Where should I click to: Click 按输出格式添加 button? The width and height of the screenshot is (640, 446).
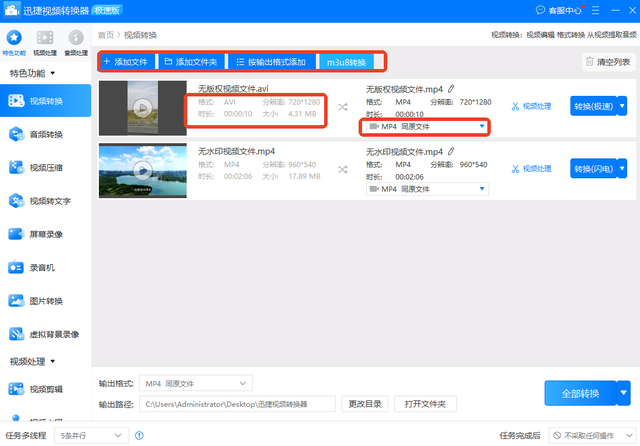point(272,62)
